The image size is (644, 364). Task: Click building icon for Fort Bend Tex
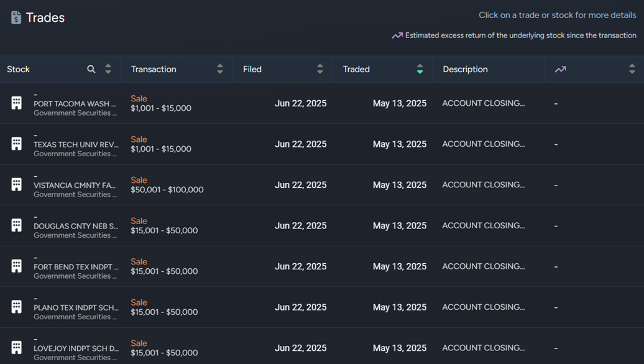(17, 266)
